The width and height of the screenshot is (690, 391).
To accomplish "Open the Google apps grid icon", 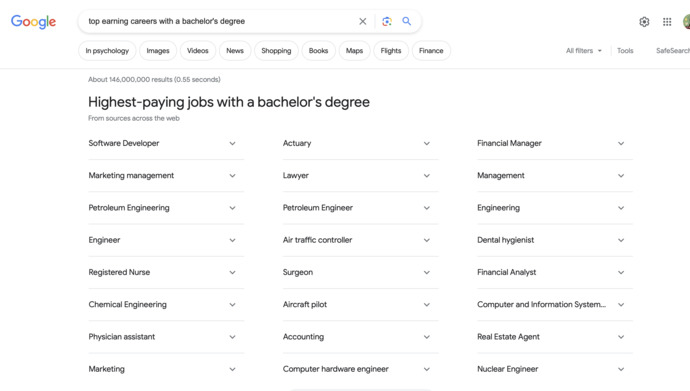I will point(667,22).
